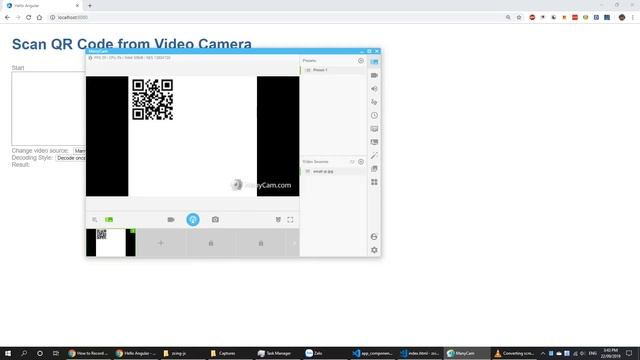Click the Start link on the web page
640x360 pixels.
click(x=18, y=68)
